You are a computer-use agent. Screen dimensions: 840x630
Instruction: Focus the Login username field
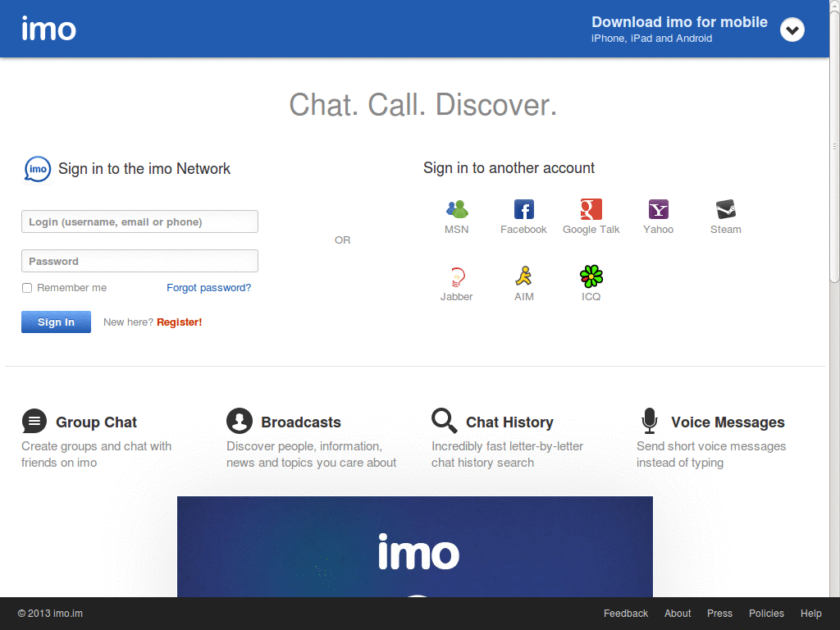[x=139, y=221]
